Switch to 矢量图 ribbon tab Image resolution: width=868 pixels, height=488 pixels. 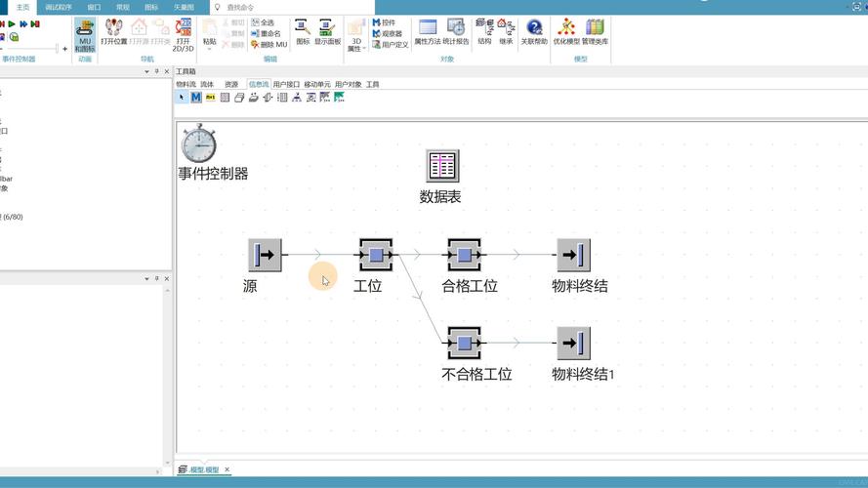click(184, 7)
